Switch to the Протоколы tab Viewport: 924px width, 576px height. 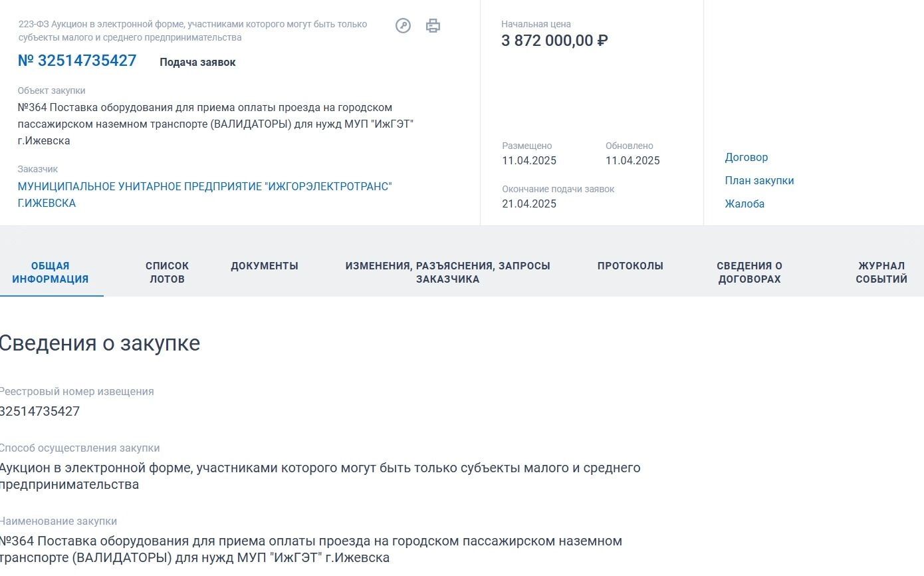tap(630, 266)
